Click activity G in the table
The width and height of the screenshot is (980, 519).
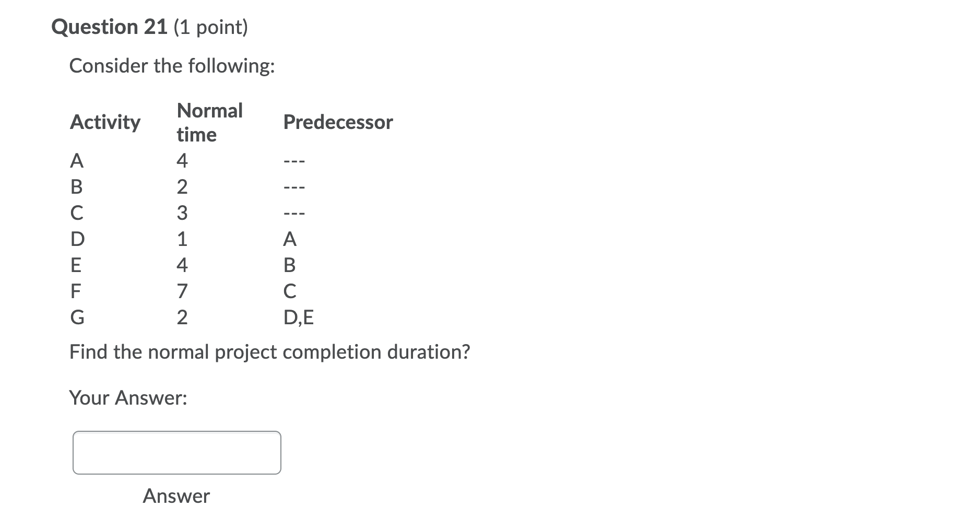(x=77, y=317)
